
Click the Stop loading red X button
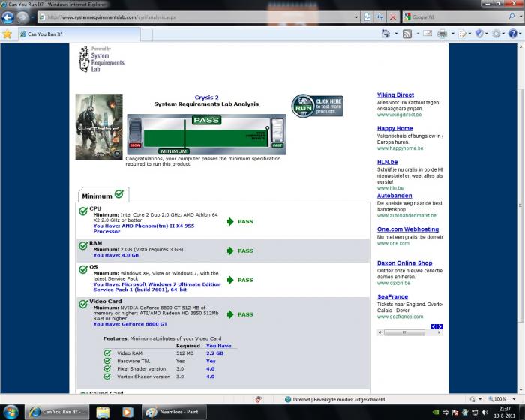[x=392, y=16]
